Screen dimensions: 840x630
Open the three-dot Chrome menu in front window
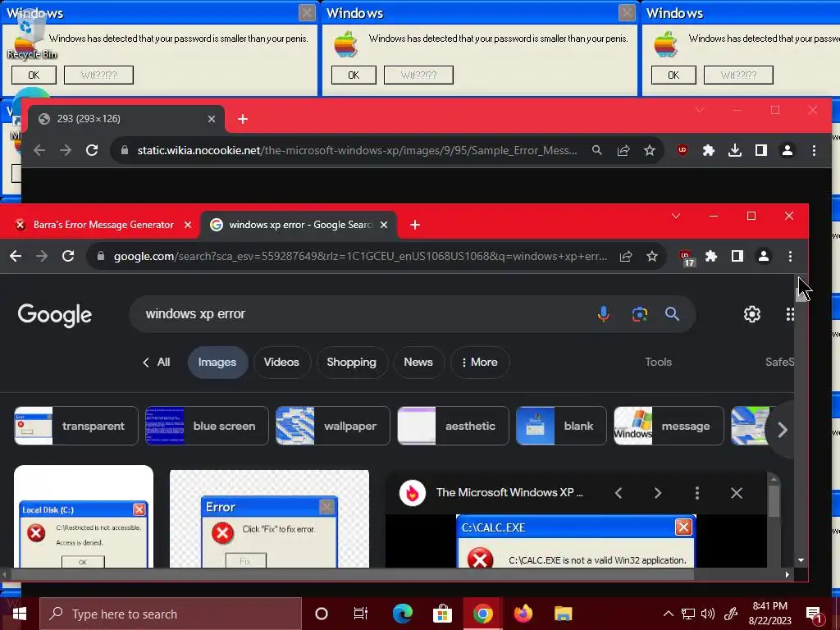coord(790,256)
